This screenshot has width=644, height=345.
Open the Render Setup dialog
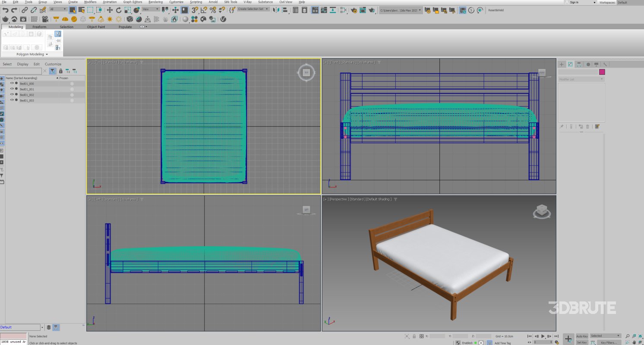coord(355,10)
